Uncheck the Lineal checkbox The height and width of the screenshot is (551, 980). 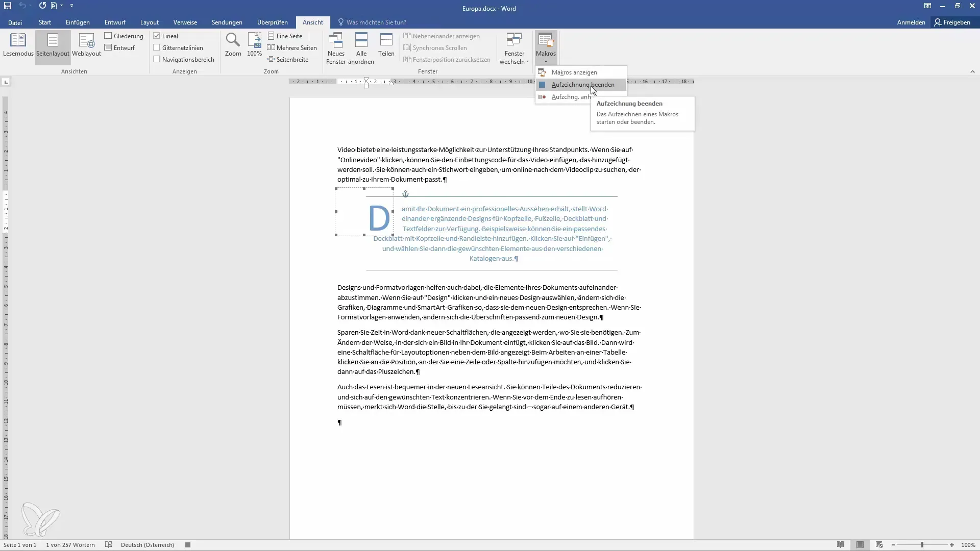click(157, 36)
